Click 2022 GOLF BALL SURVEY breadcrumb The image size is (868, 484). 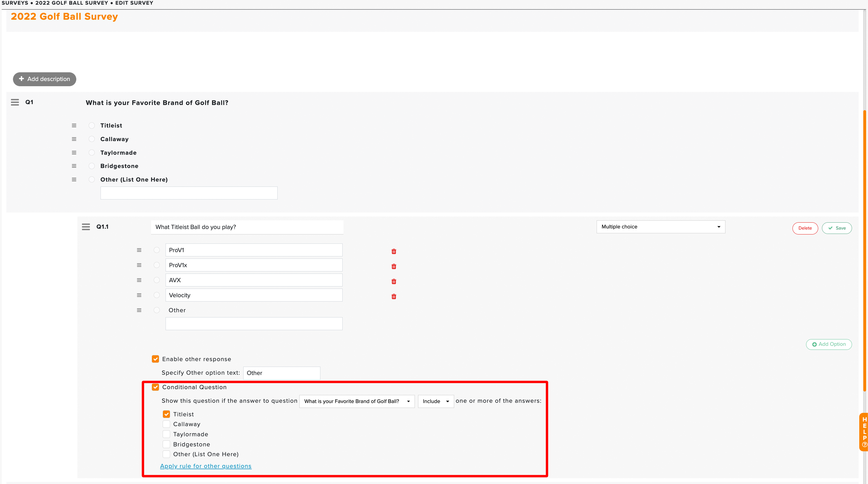pos(72,3)
